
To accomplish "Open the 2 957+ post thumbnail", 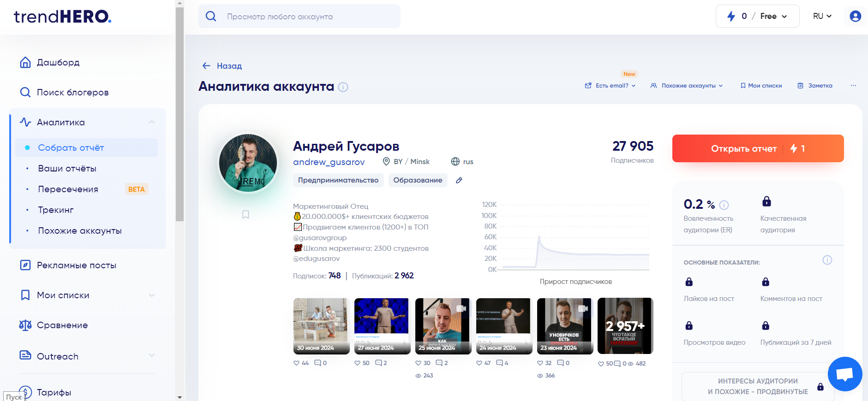I will click(x=625, y=326).
